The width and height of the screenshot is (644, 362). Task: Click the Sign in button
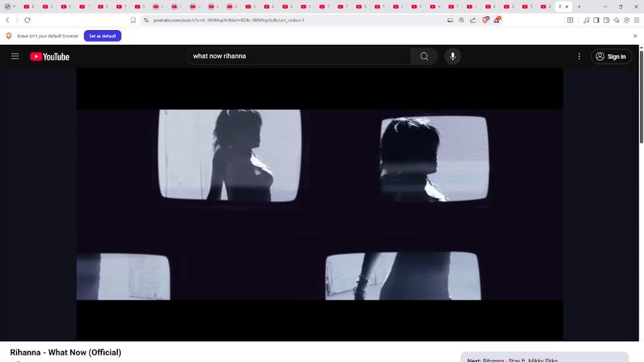pos(610,56)
